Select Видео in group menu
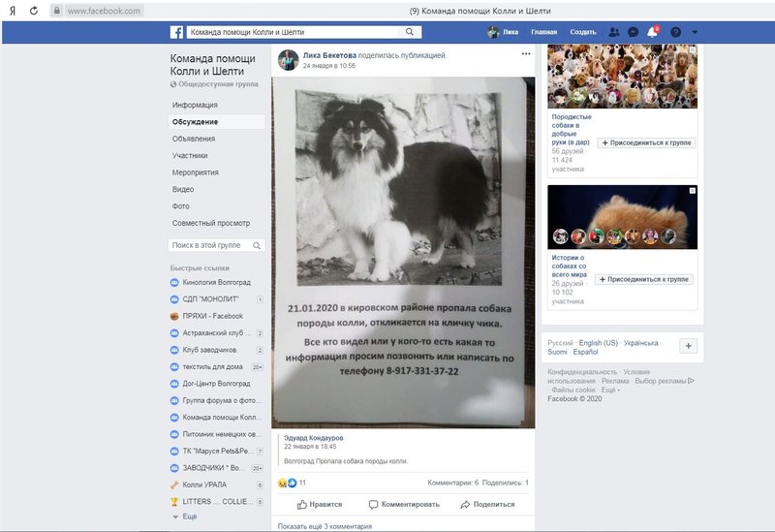775x532 pixels. [183, 189]
